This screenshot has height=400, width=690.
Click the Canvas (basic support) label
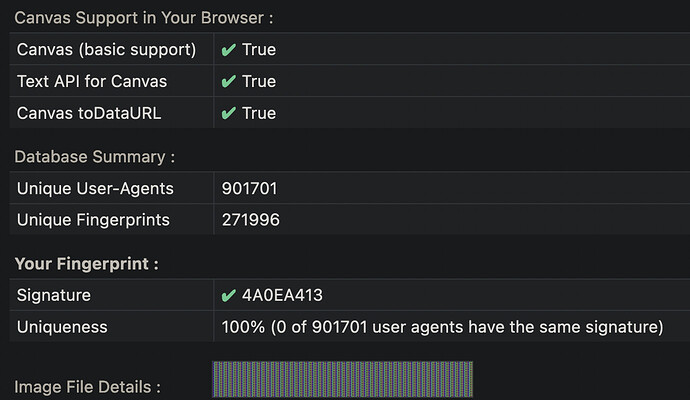click(106, 50)
